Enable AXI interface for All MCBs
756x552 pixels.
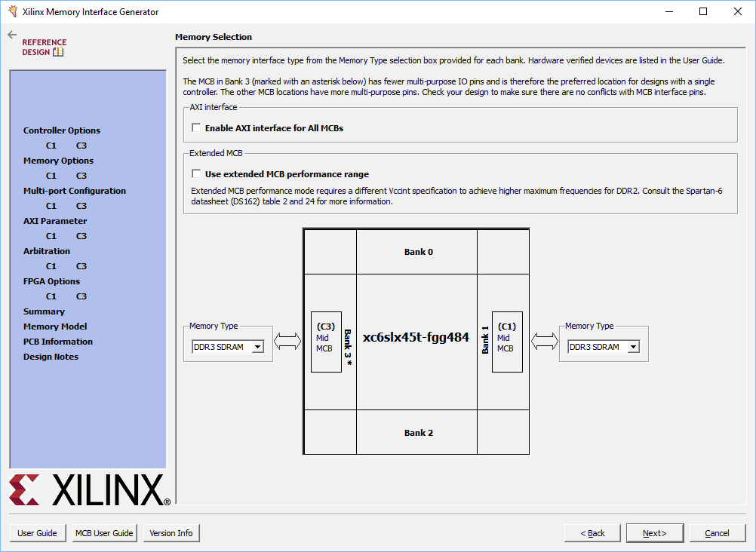pyautogui.click(x=197, y=128)
